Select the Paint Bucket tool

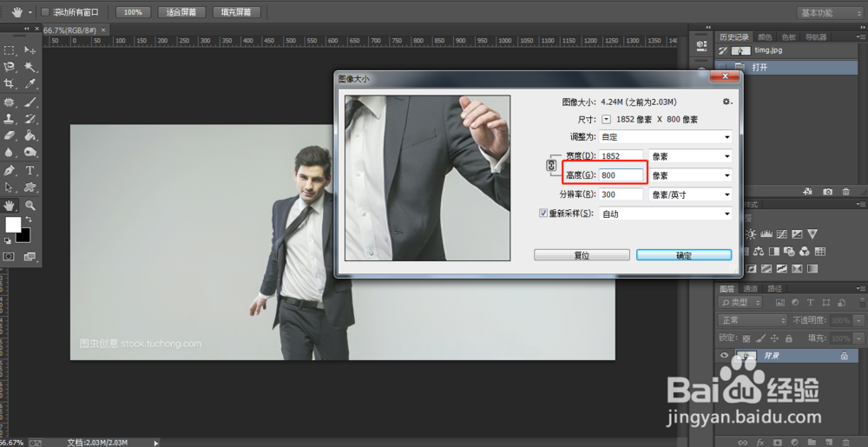point(30,135)
